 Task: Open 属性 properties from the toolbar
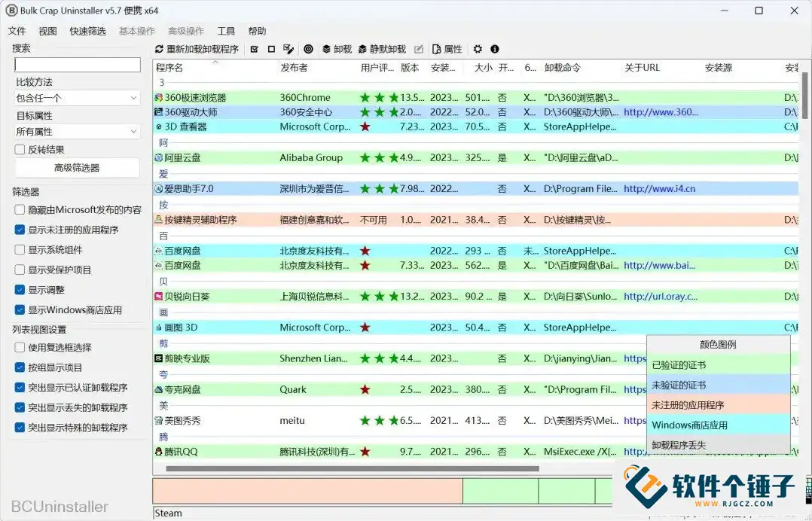(447, 49)
